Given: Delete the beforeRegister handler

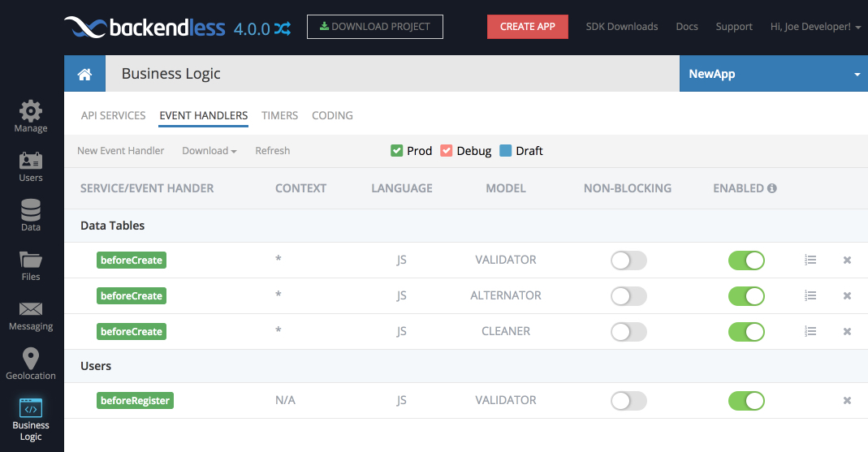Looking at the screenshot, I should coord(847,401).
